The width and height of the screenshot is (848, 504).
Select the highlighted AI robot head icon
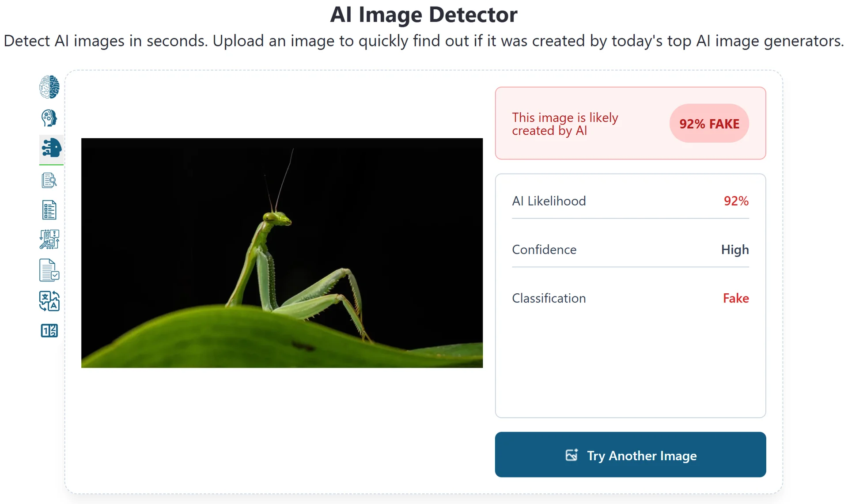pos(51,148)
